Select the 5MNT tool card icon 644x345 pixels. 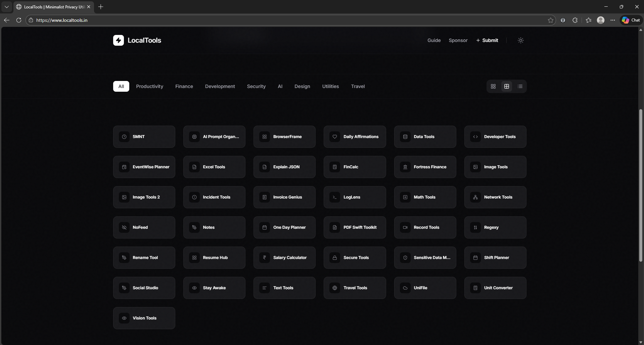point(124,136)
